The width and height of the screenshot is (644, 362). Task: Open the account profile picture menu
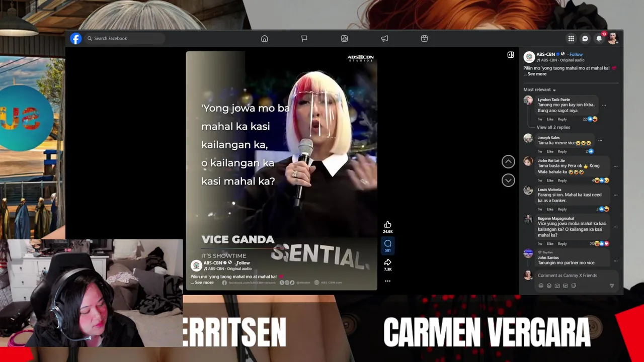[x=612, y=38]
